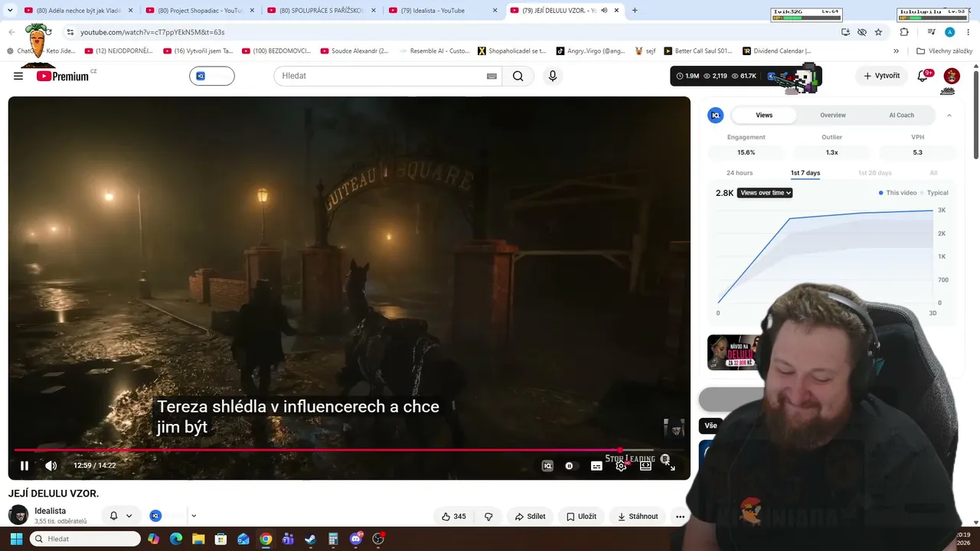
Task: Click the IQ badge beside the subscribe bell
Action: pos(155,516)
